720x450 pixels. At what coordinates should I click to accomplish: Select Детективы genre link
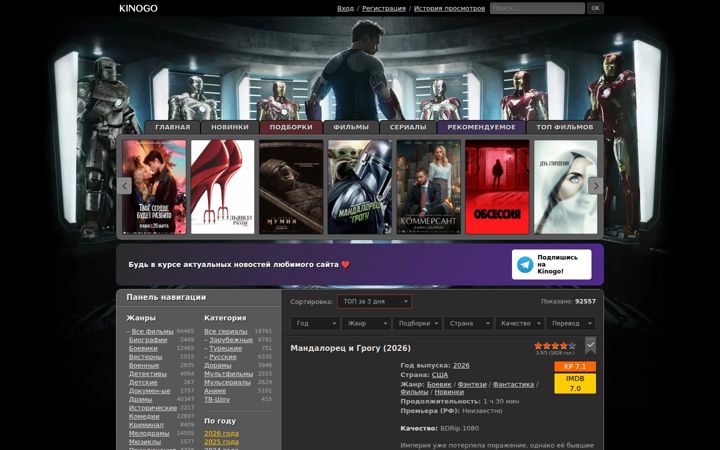[147, 374]
